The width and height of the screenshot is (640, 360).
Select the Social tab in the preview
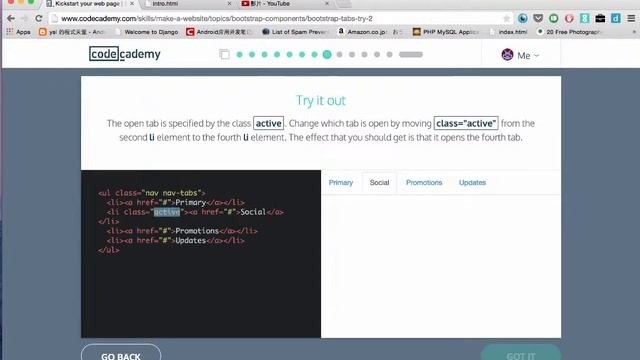[x=379, y=182]
